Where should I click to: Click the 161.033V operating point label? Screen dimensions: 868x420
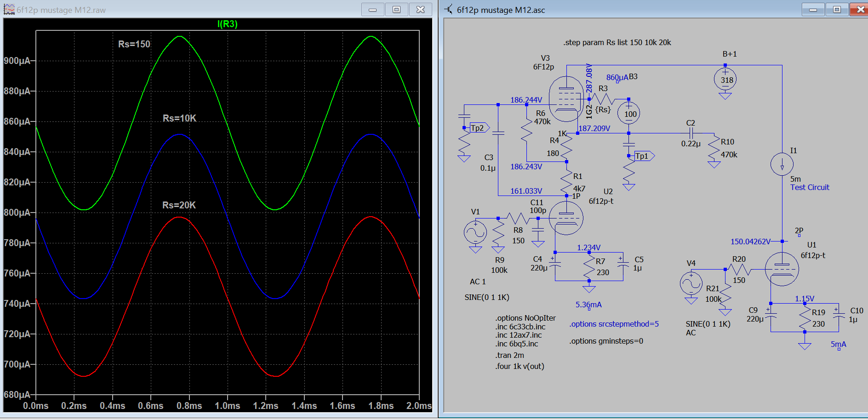point(526,191)
